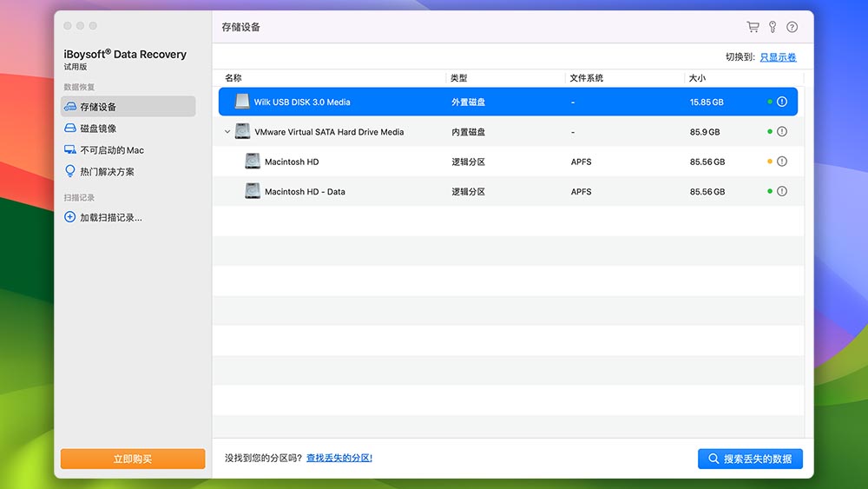868x489 pixels.
Task: Click 逻辑分区 cell in Macintosh HD row
Action: [x=469, y=162]
